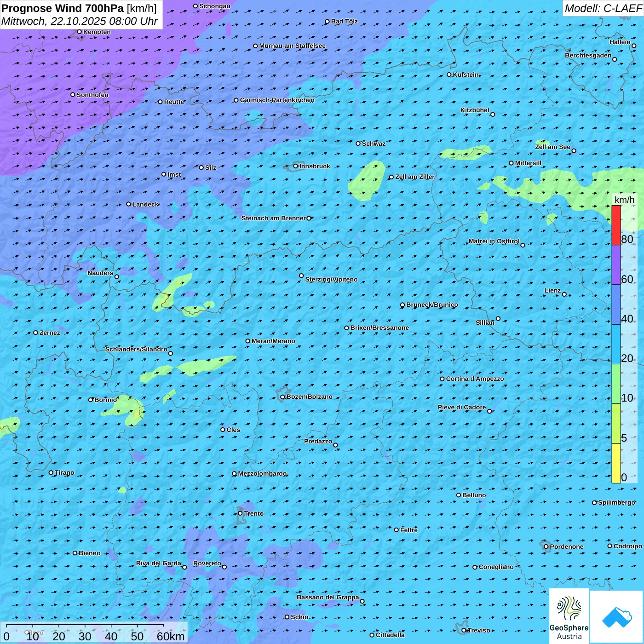Viewport: 644px width, 644px height.
Task: Click the red swatch on the km/h legend
Action: [616, 225]
